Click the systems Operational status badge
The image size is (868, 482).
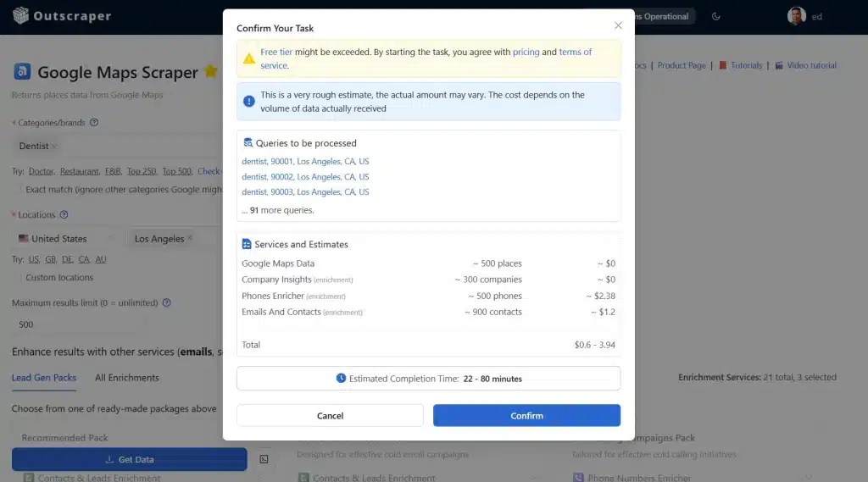pos(663,17)
